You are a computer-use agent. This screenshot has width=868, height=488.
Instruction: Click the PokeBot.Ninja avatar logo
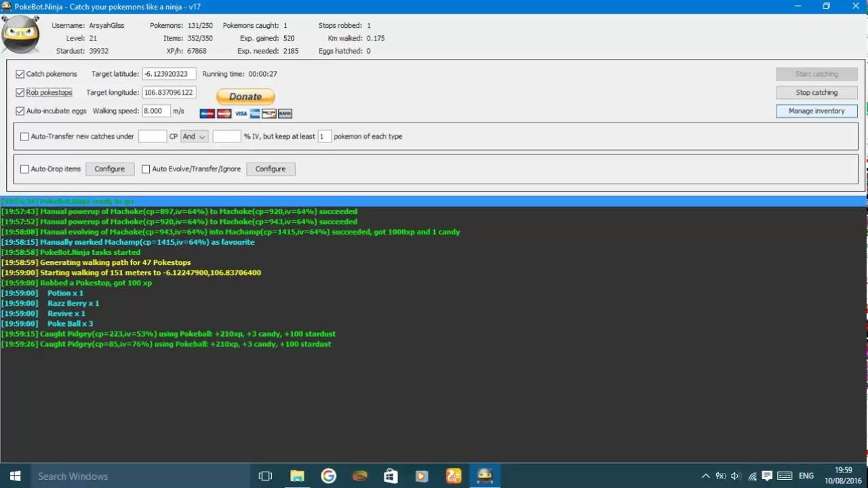(x=20, y=35)
